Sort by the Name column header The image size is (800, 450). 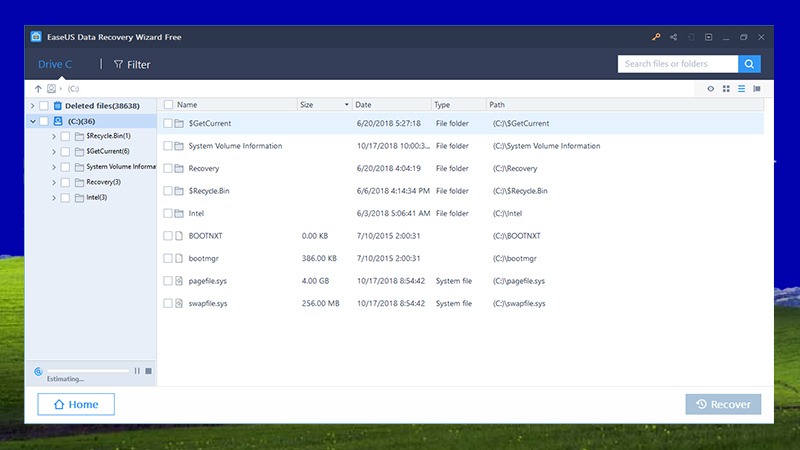tap(187, 105)
